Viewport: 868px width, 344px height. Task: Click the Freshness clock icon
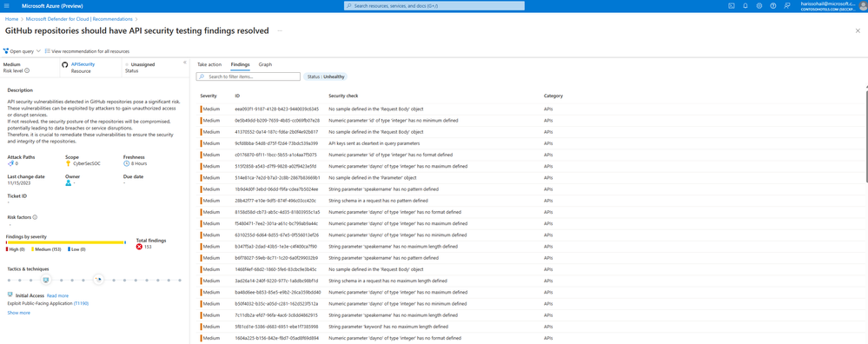point(126,163)
